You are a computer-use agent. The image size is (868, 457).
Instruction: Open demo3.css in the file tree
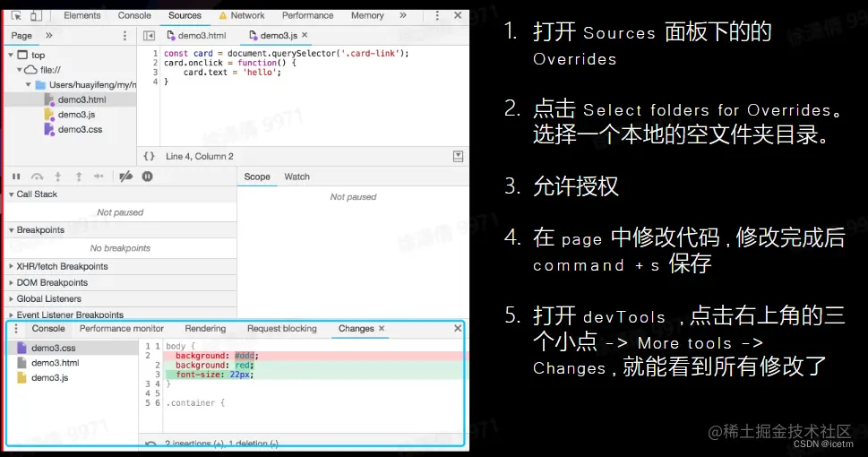(x=81, y=130)
